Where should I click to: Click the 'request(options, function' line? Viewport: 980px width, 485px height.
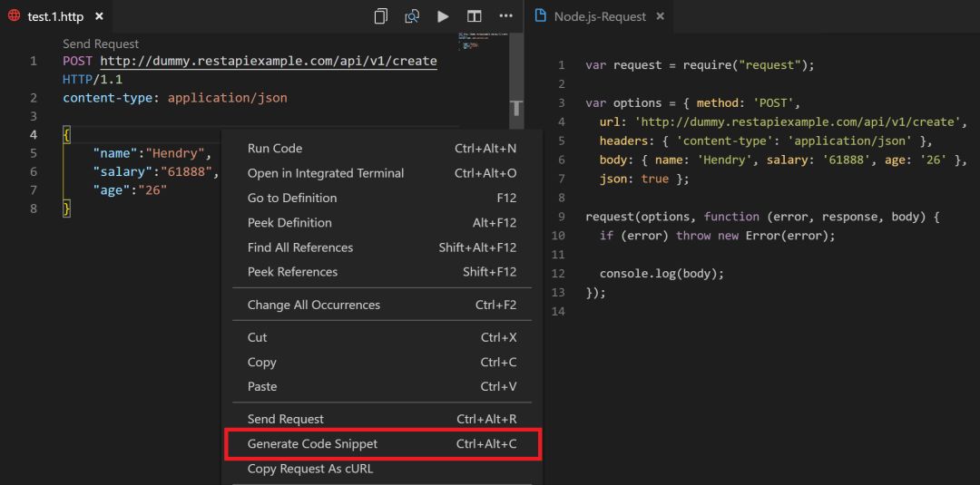(x=762, y=217)
